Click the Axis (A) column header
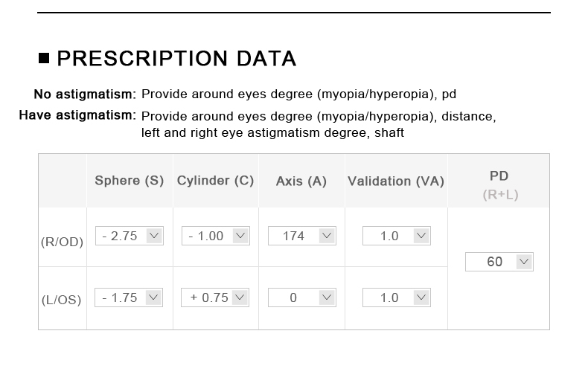The image size is (588, 386). tap(301, 181)
